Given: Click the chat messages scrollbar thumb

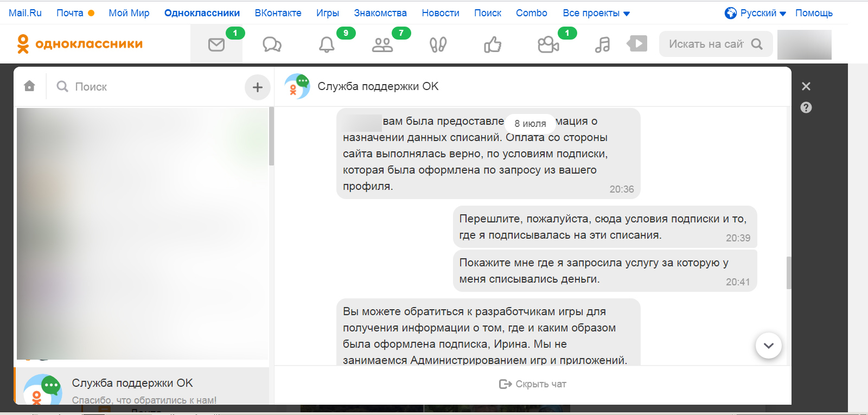Looking at the screenshot, I should coord(789,272).
